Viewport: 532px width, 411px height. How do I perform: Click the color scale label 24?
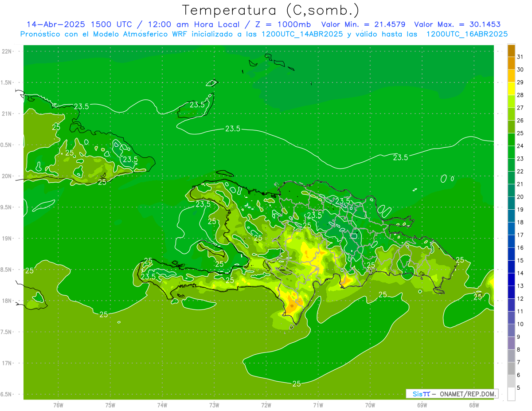(520, 146)
